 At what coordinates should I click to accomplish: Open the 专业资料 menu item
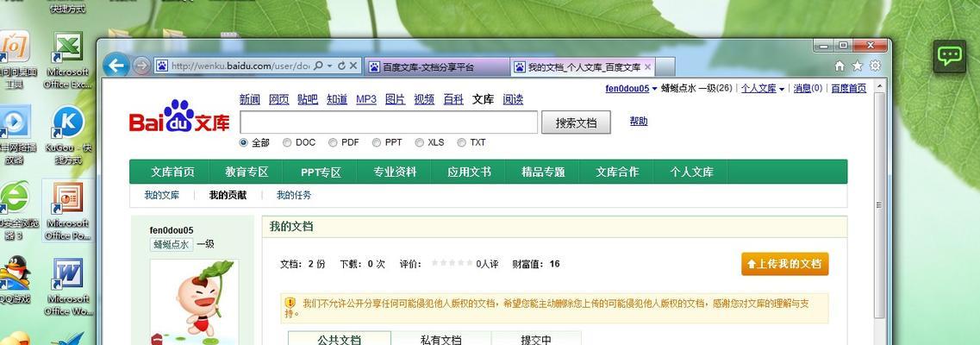[395, 172]
